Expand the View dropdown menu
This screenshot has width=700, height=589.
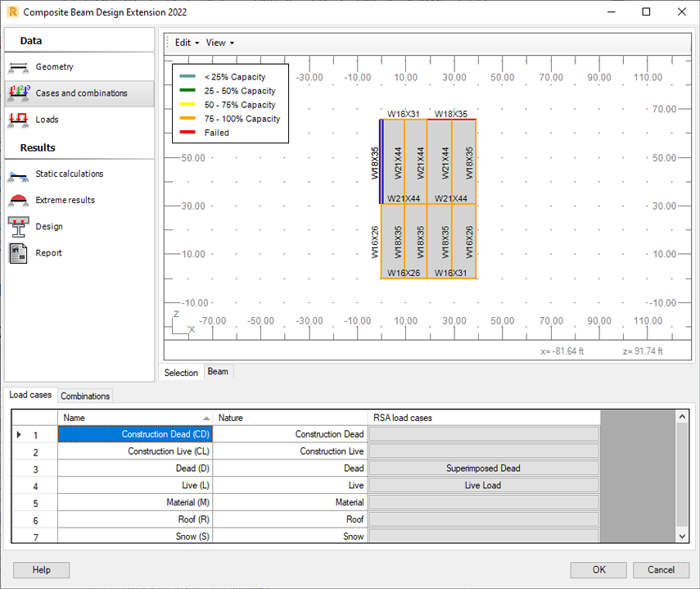point(219,43)
